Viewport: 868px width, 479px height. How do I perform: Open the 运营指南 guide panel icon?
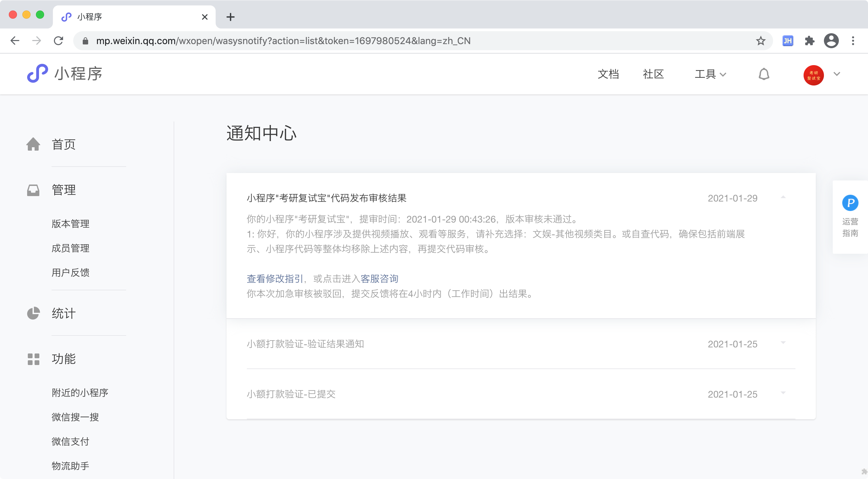click(x=850, y=203)
